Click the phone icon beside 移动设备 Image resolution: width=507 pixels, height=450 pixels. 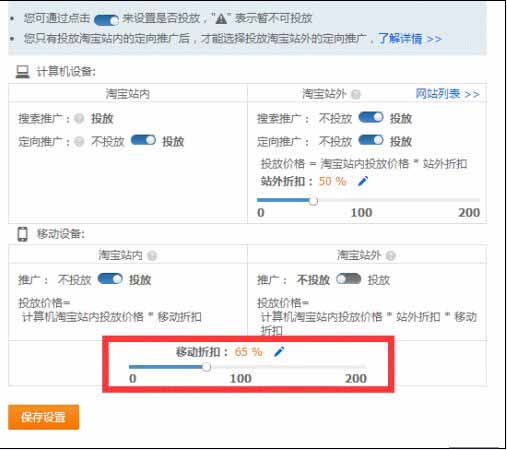(23, 234)
